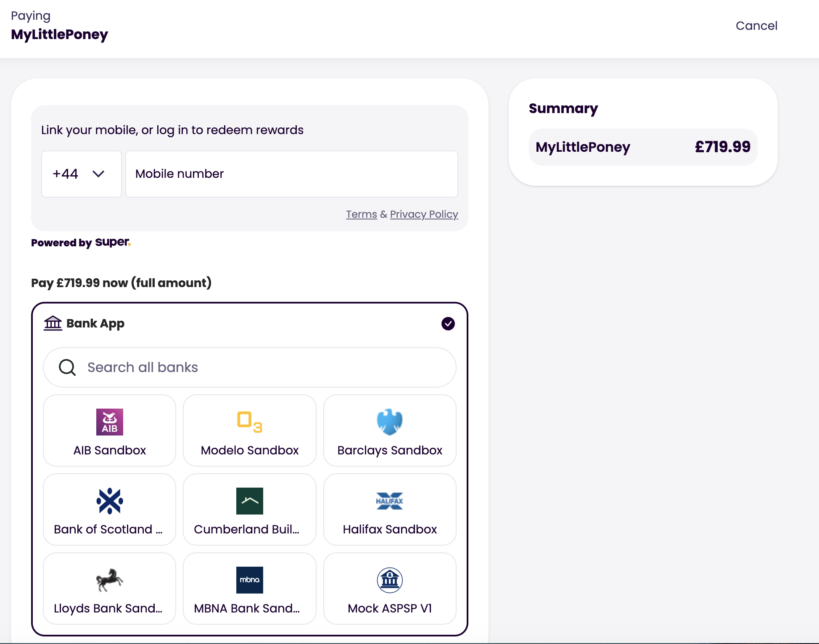Viewport: 819px width, 644px height.
Task: Choose Modelo Sandbox bank label
Action: [250, 450]
